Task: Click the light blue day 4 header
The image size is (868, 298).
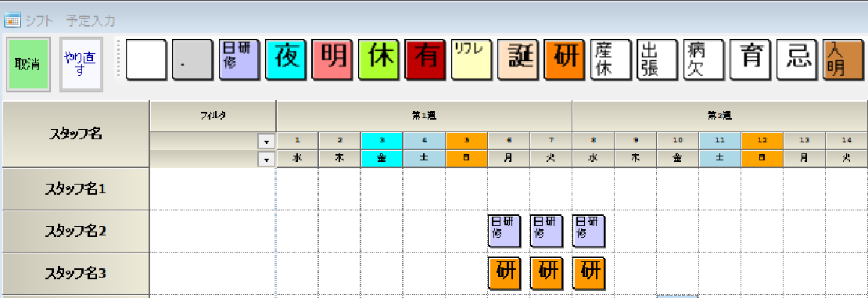Action: 424,141
